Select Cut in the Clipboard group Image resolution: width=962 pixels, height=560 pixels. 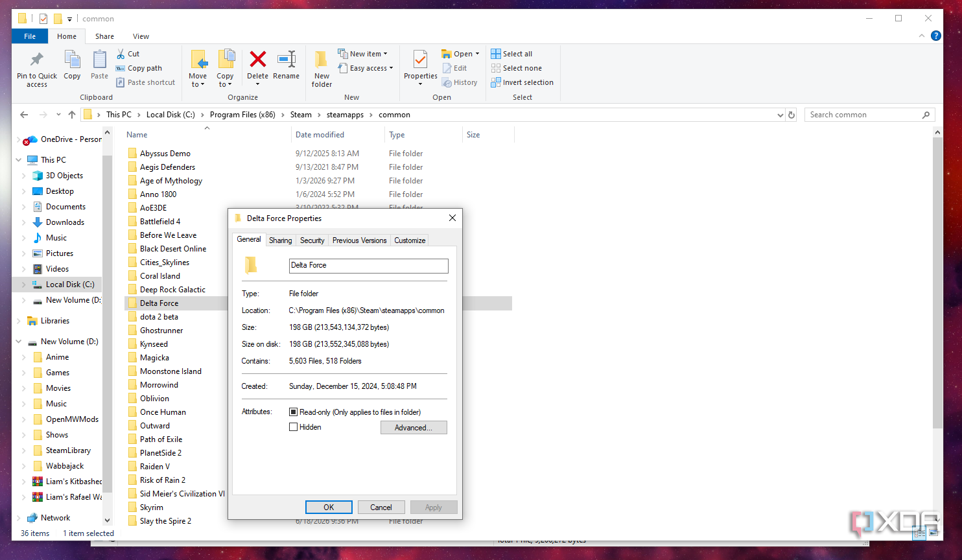[x=128, y=54]
